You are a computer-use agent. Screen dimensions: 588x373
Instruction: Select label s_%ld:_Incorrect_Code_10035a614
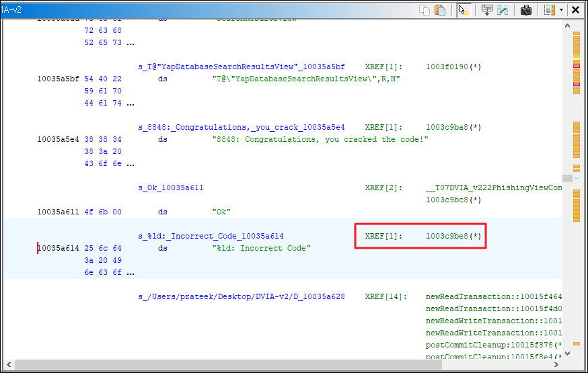(x=211, y=237)
